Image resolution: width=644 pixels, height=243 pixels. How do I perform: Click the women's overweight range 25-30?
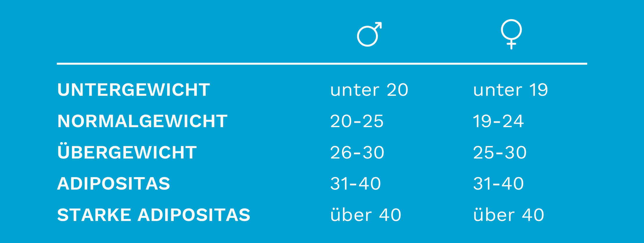pos(500,152)
